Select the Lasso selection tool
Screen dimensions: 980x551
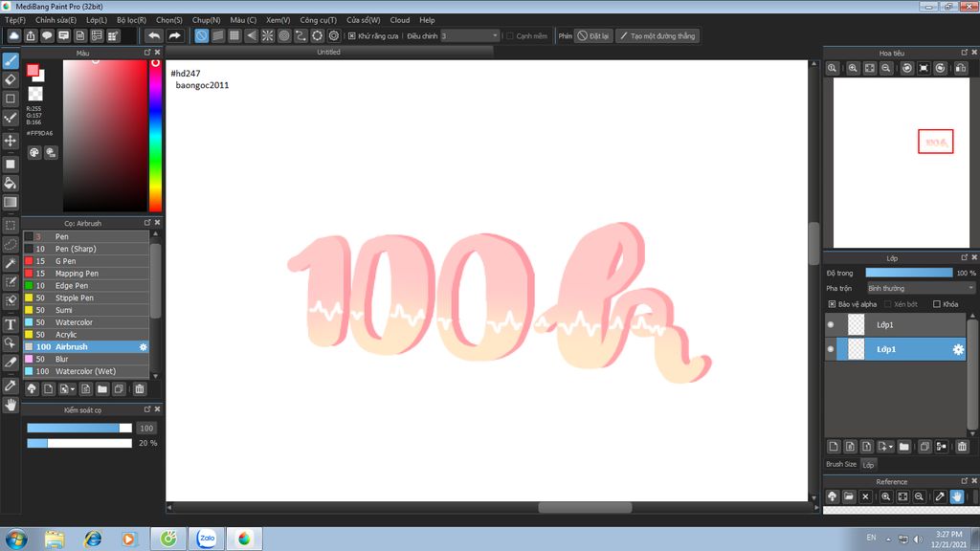click(11, 244)
